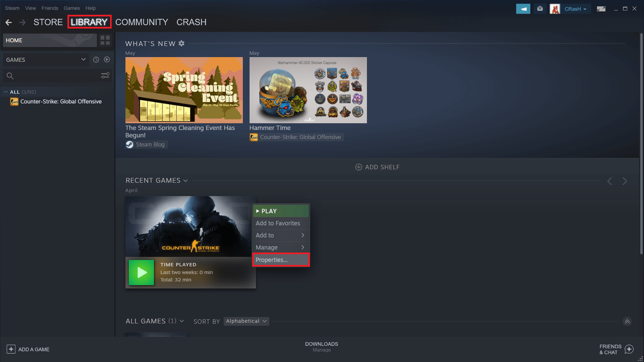
Task: Switch library to grid collections view
Action: 105,40
